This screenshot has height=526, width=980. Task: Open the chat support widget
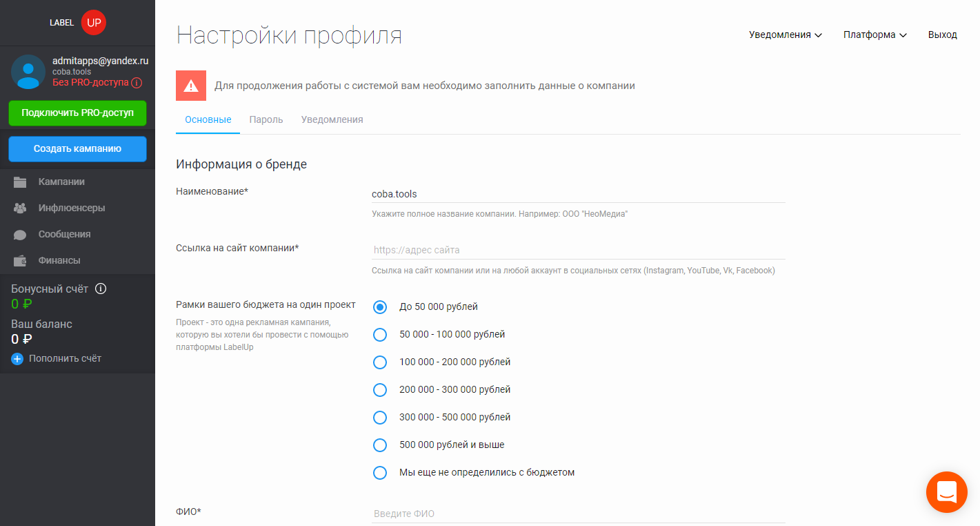946,492
